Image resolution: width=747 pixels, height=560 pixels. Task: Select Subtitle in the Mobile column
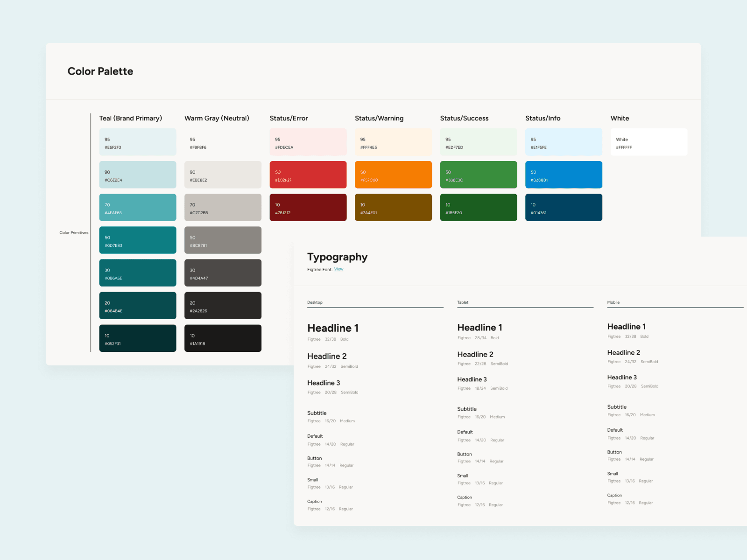tap(617, 407)
